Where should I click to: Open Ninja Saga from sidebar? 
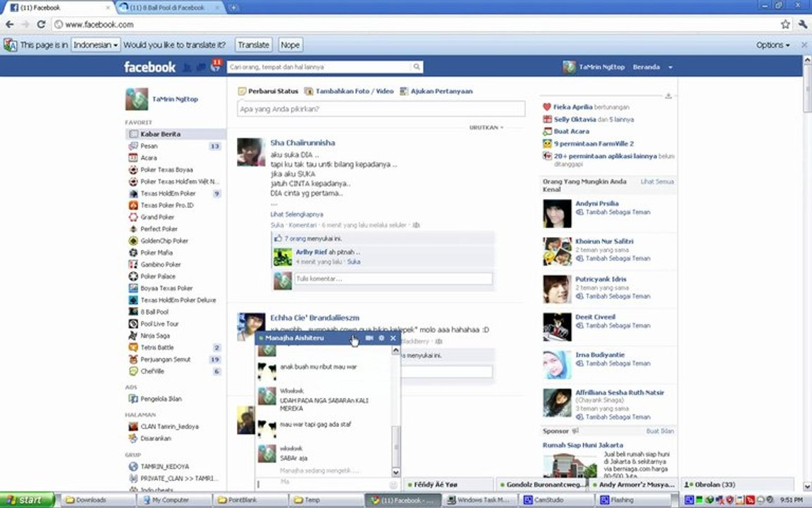point(155,335)
